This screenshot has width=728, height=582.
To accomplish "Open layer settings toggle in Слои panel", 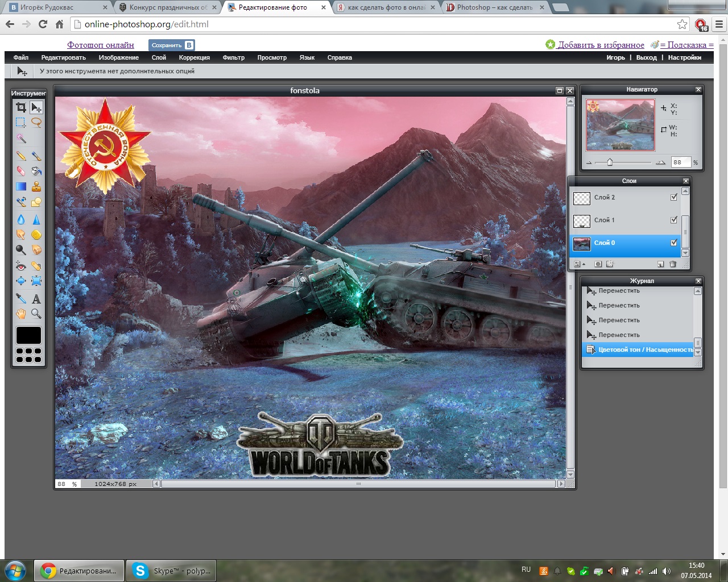I will tap(579, 264).
